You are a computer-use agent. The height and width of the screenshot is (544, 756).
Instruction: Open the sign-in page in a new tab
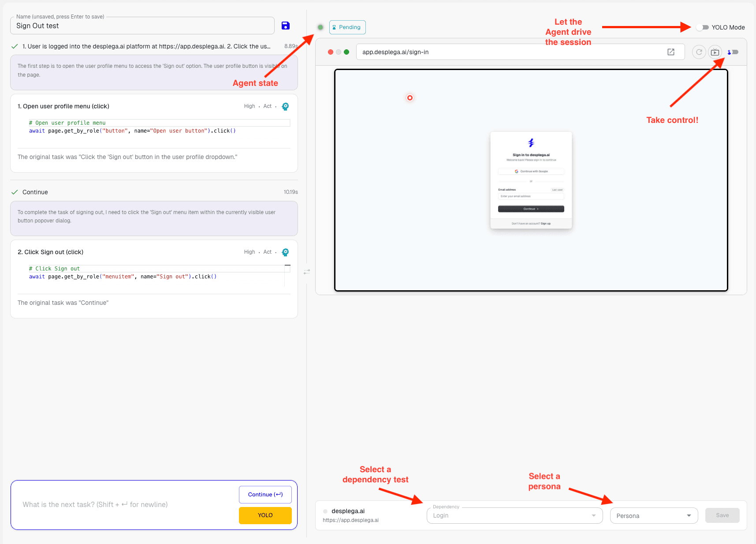[x=670, y=52]
